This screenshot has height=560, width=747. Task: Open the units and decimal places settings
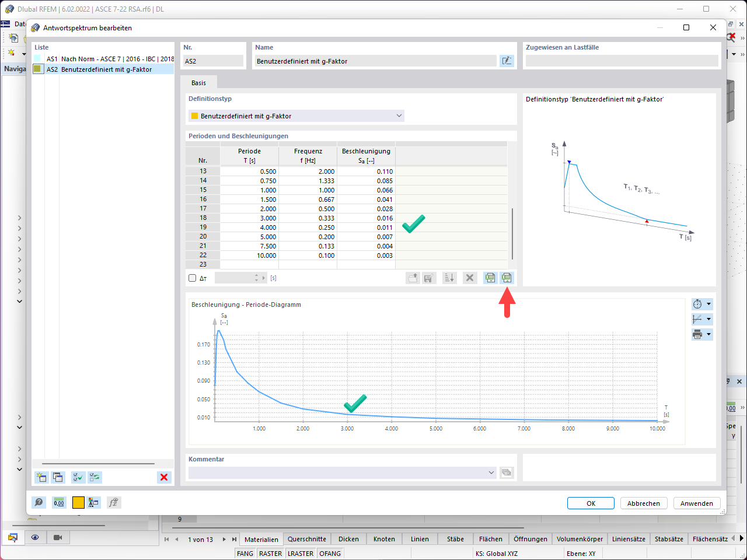pos(59,502)
